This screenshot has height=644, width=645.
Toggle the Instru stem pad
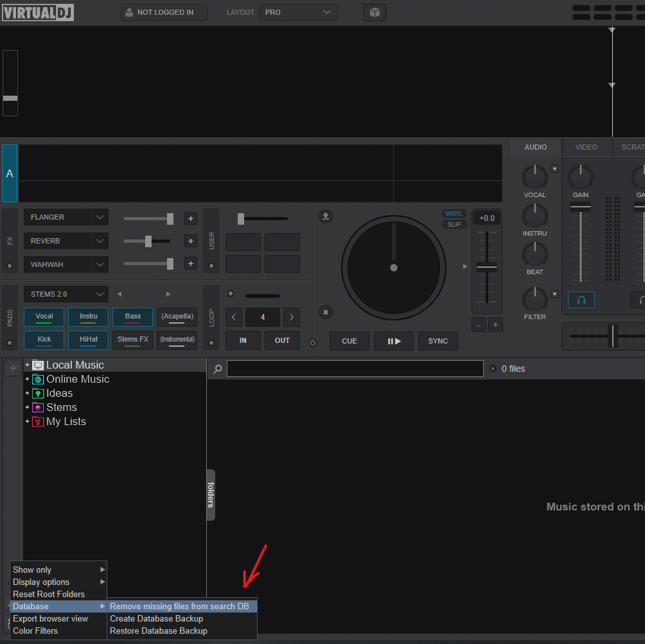[x=89, y=317]
